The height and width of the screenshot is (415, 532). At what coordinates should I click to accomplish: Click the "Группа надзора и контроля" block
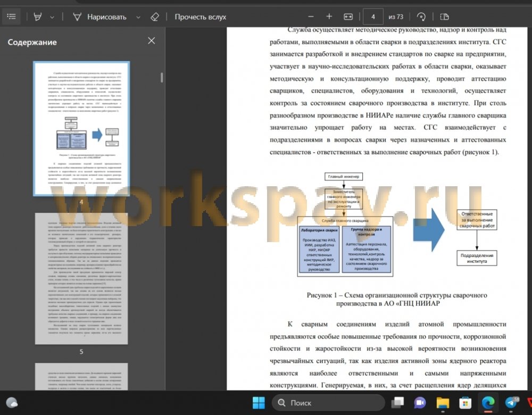[367, 250]
